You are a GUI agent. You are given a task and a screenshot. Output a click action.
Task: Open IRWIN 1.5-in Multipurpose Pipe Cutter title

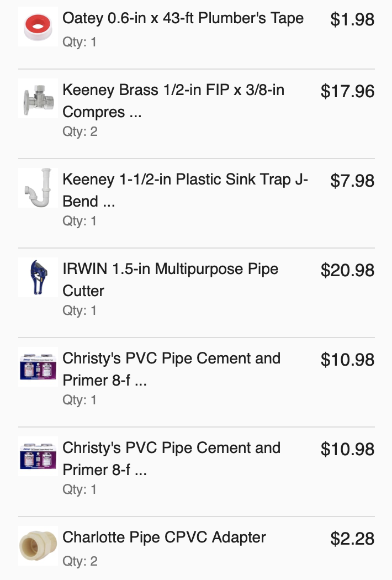click(x=171, y=280)
